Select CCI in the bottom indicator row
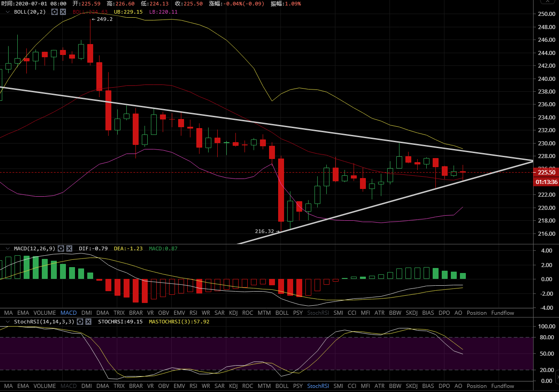The image size is (559, 392). pyautogui.click(x=352, y=386)
